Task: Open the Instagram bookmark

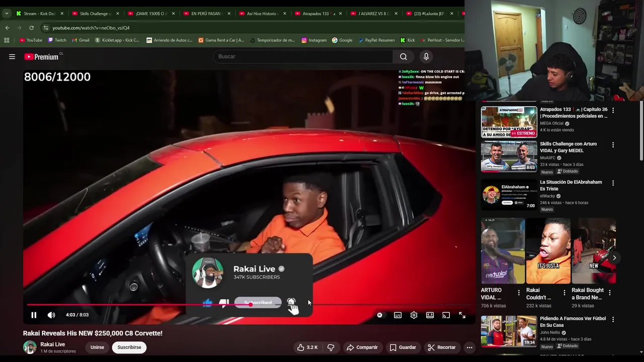Action: (x=314, y=40)
